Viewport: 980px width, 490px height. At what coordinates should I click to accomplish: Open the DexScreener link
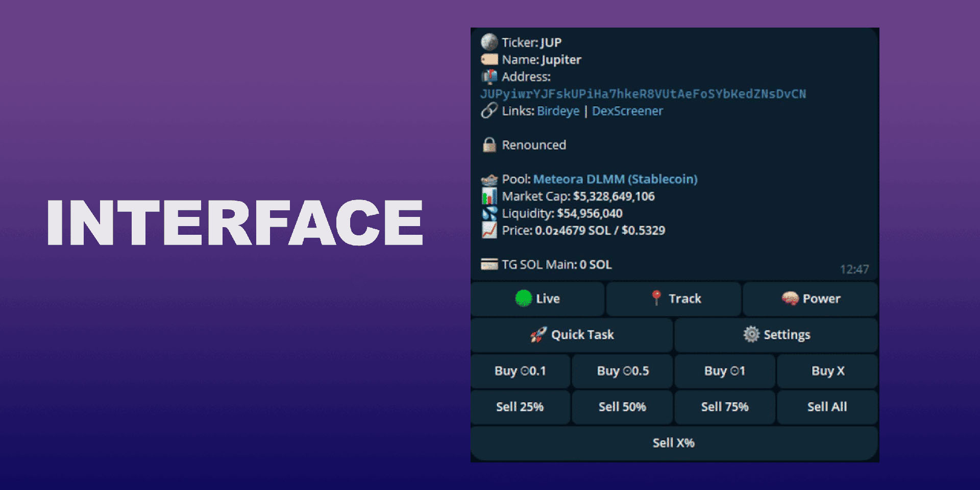point(627,111)
